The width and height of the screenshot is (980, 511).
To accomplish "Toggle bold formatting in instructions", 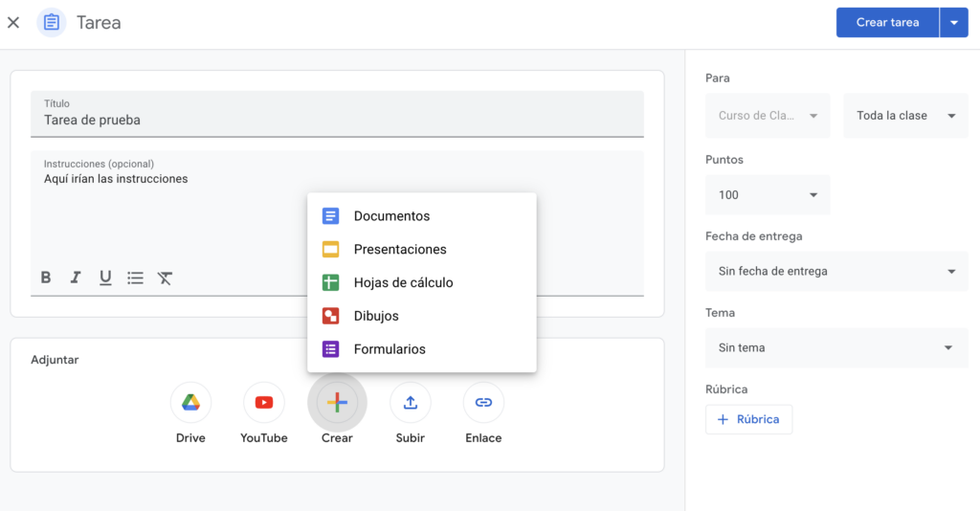I will [x=46, y=278].
